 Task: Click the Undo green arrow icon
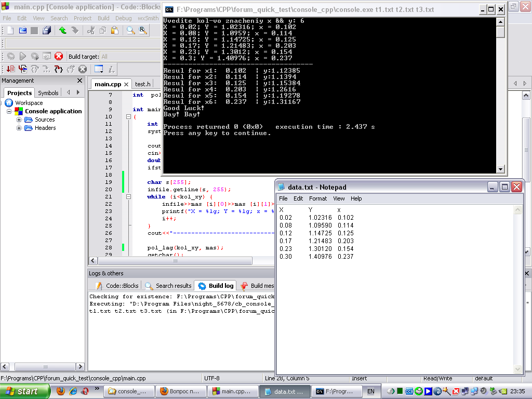(62, 31)
